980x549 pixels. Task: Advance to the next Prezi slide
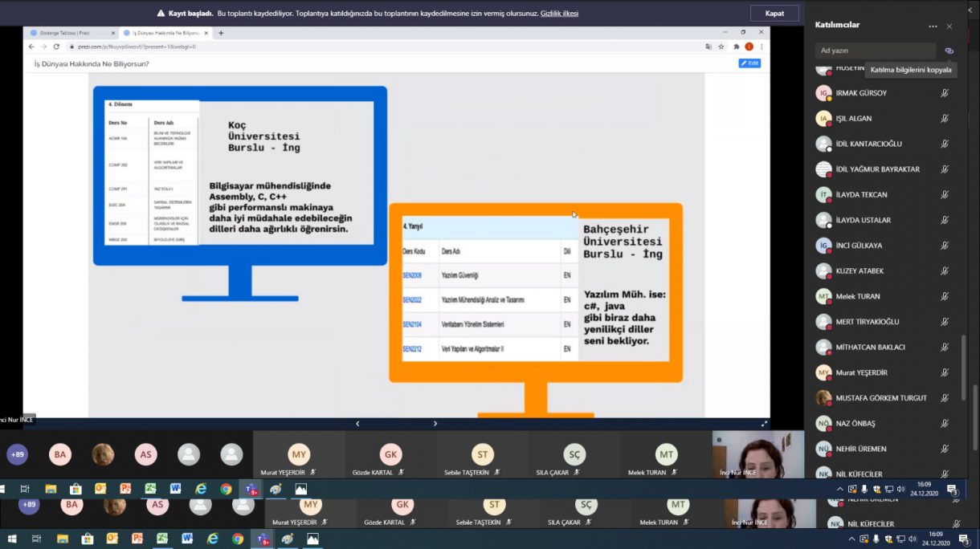(435, 424)
